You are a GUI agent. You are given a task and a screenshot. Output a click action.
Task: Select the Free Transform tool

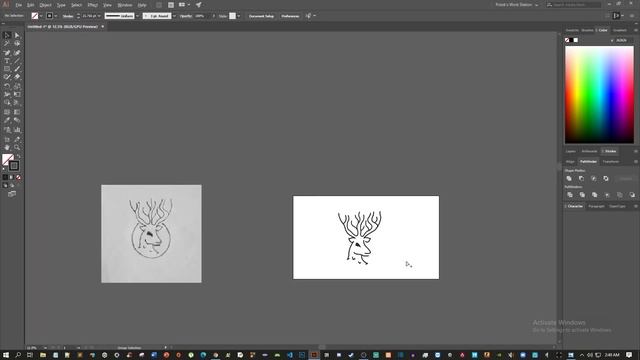coord(17,94)
